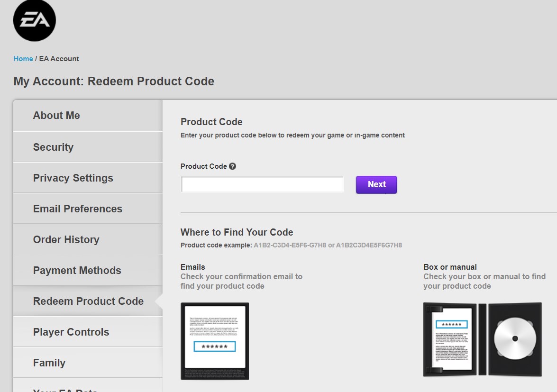Open the About Me section
557x392 pixels.
(88, 116)
